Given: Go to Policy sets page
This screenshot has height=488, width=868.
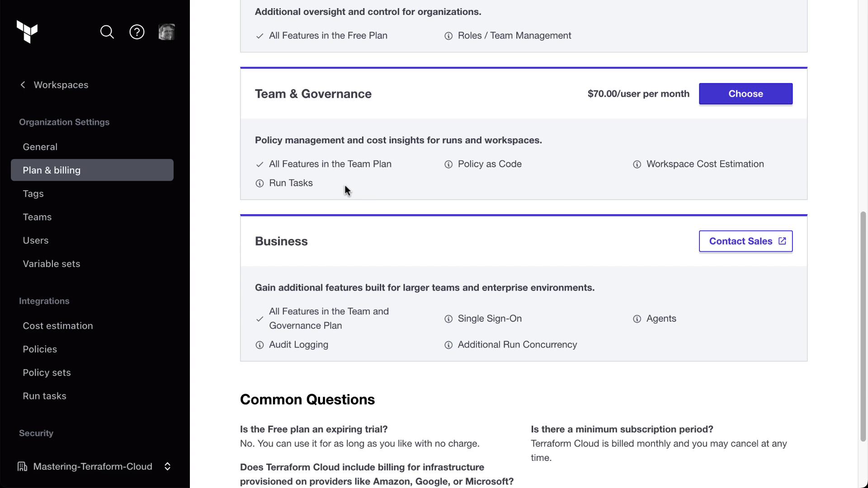Looking at the screenshot, I should [47, 373].
